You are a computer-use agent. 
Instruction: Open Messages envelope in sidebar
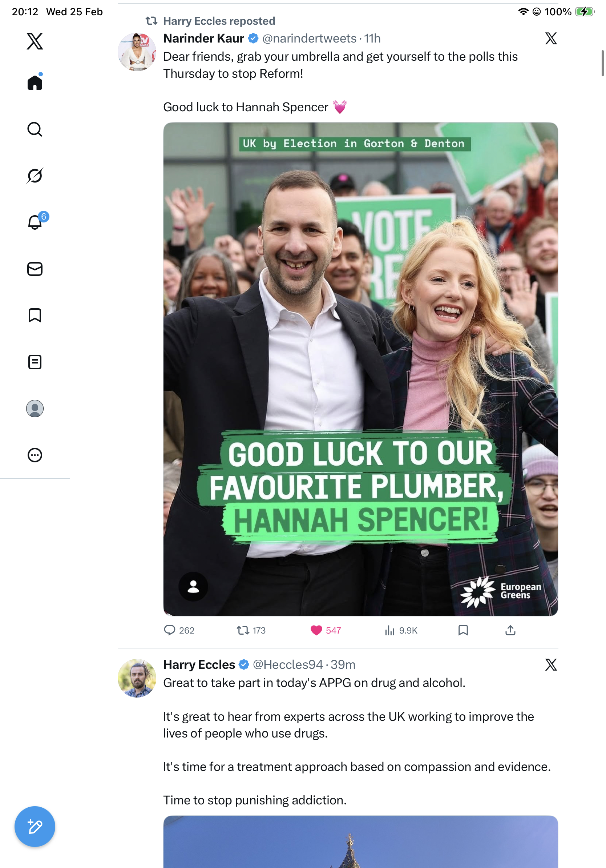click(x=35, y=269)
